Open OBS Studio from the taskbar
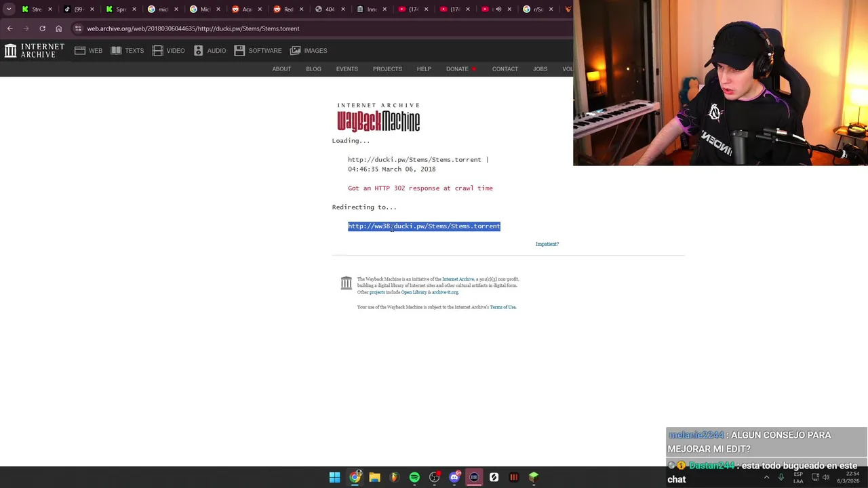This screenshot has height=488, width=868. click(x=435, y=477)
